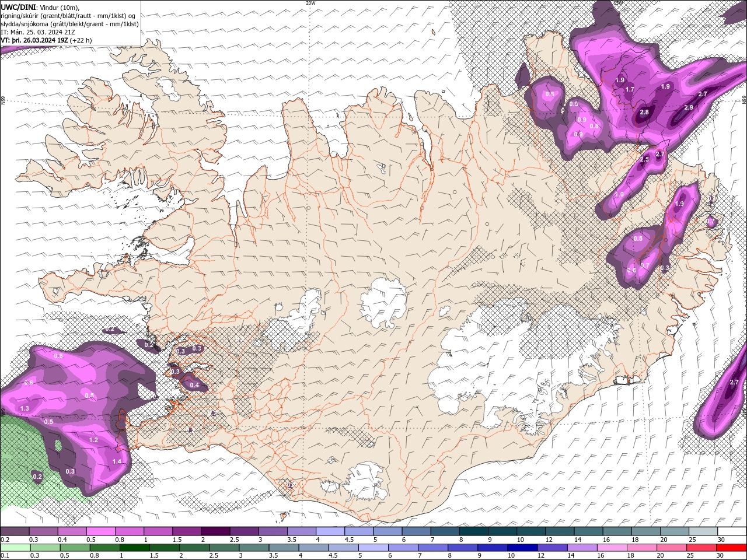Click the VT: þri. 26.03.2024 19Z line

coord(46,40)
